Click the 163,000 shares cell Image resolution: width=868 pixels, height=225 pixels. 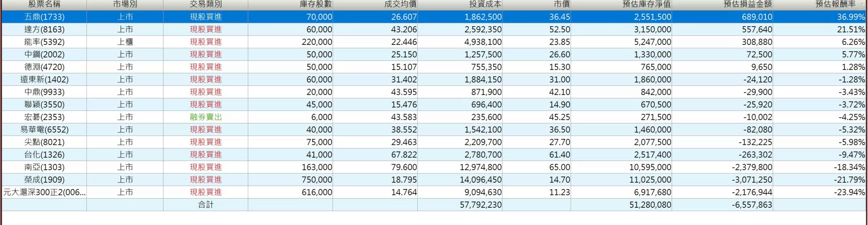click(x=317, y=167)
